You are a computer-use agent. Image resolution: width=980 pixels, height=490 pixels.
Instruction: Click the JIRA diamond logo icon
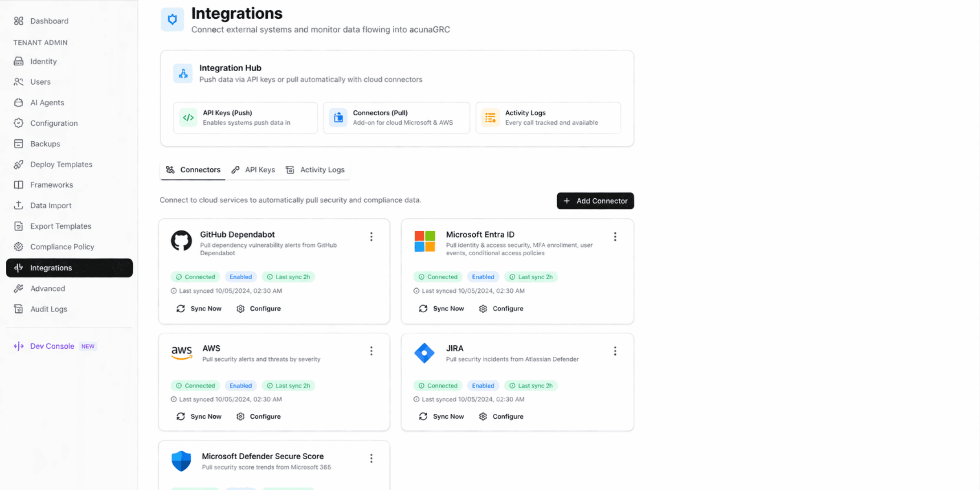point(424,353)
